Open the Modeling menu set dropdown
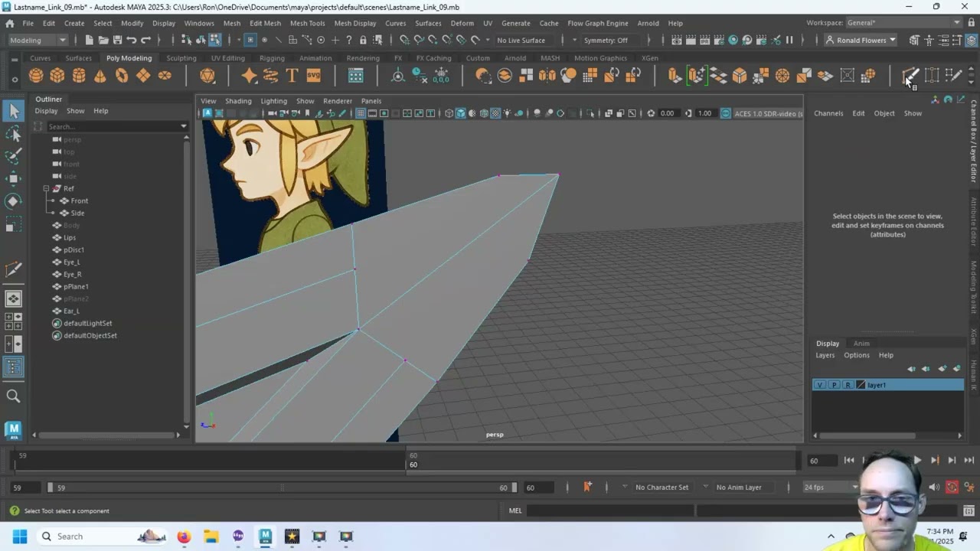 (40, 40)
